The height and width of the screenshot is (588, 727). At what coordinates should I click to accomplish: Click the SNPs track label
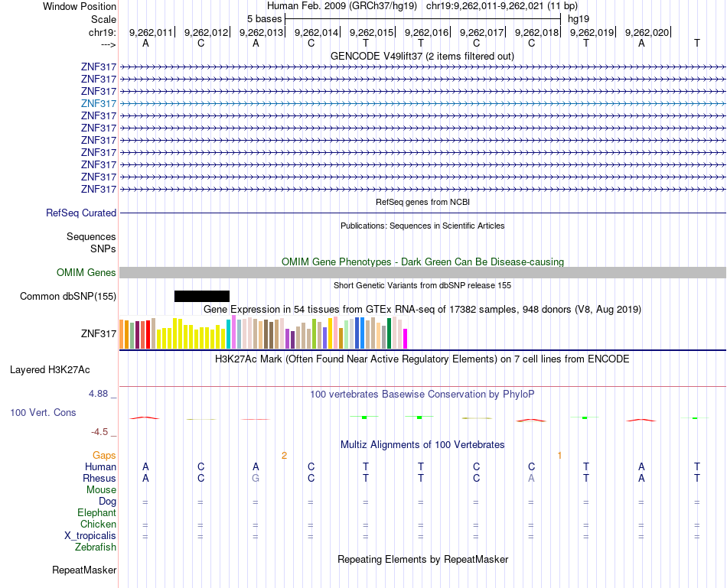tap(103, 249)
